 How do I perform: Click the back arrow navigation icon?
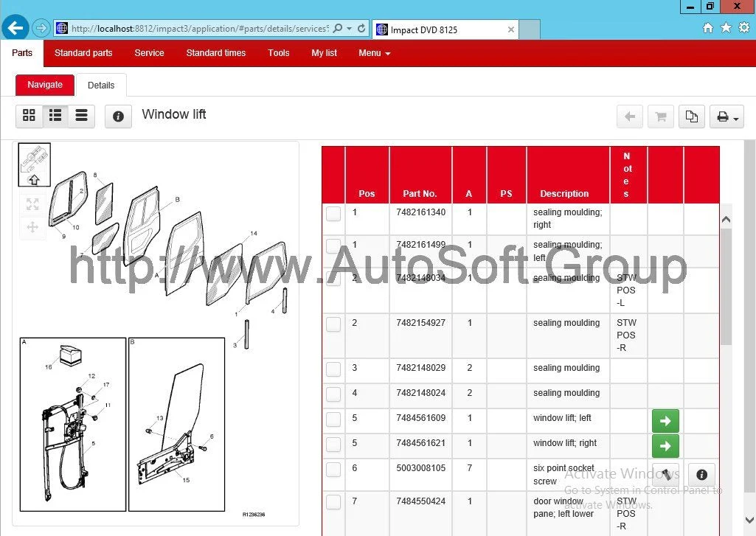point(628,116)
